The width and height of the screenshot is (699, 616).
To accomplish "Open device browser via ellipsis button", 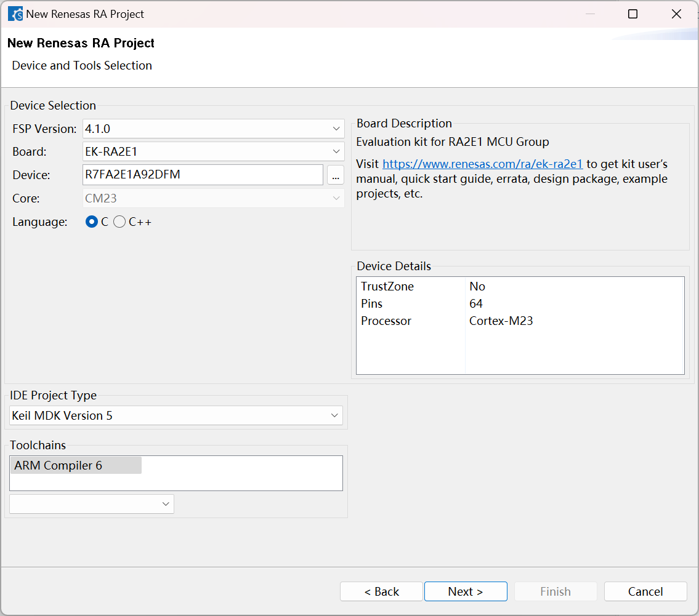I will tap(335, 175).
